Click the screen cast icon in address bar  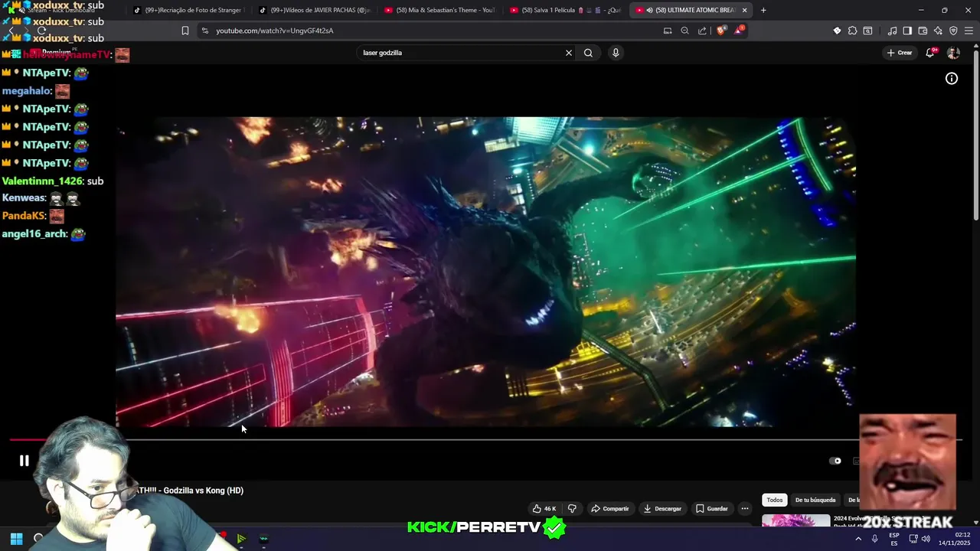tap(668, 31)
